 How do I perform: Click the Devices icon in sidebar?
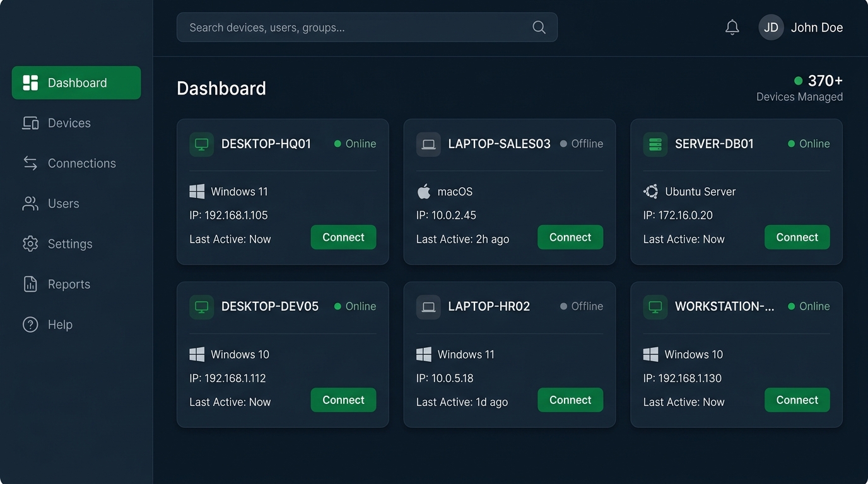[x=30, y=123]
